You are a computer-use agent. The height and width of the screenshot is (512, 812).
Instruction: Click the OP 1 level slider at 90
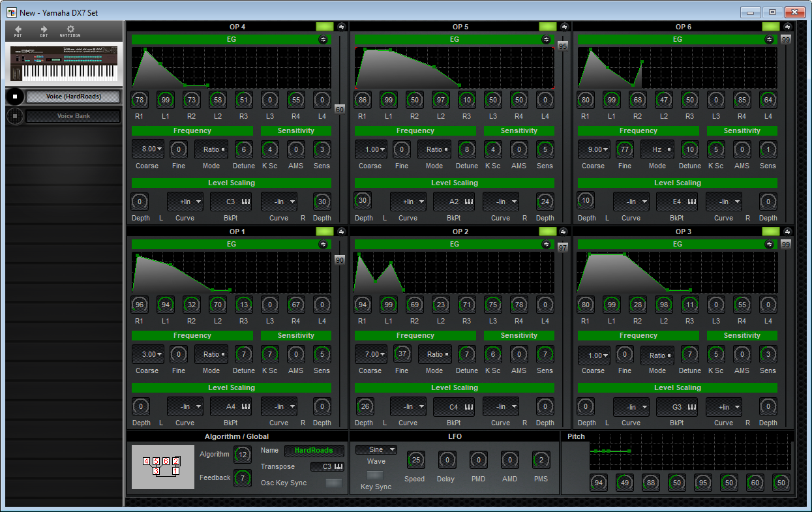pyautogui.click(x=340, y=260)
